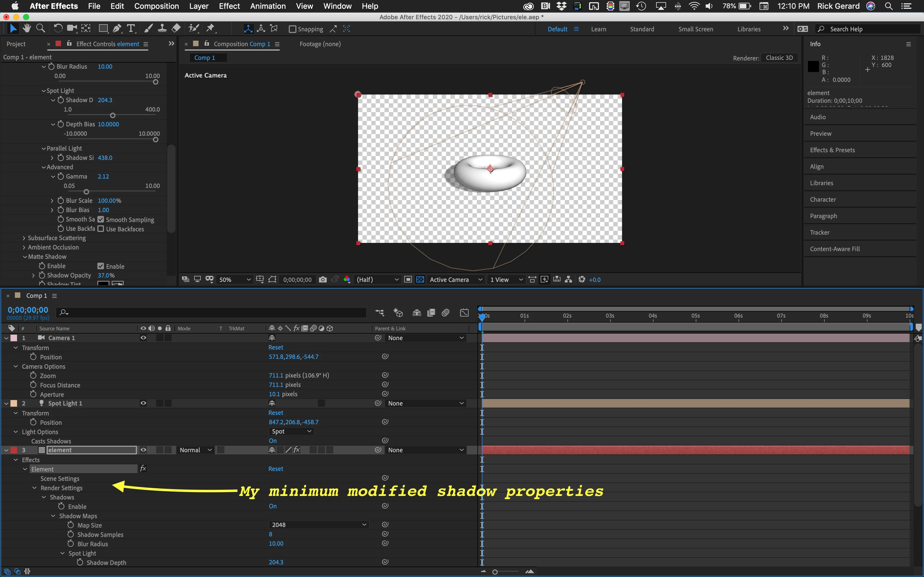Select the Hand tool
This screenshot has width=924, height=577.
click(27, 29)
